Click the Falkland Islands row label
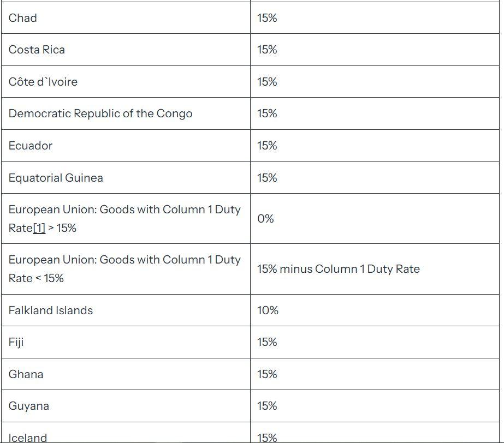 click(x=50, y=310)
